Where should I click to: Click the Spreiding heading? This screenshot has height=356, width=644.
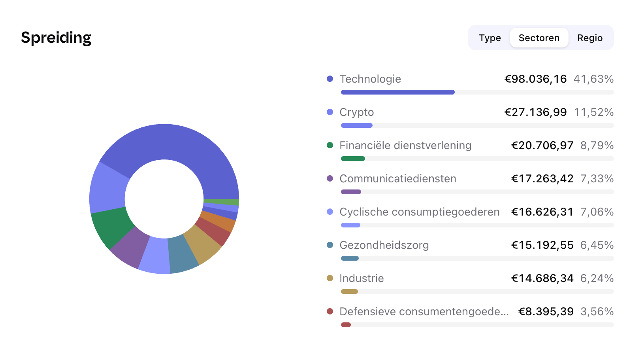point(56,38)
